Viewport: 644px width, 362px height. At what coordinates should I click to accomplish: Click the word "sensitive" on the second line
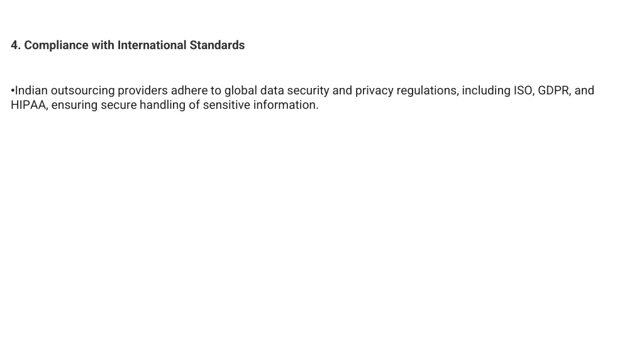coord(226,105)
